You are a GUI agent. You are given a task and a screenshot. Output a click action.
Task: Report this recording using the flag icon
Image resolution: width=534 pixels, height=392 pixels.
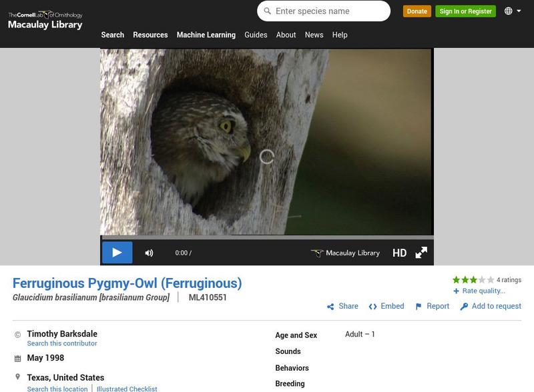tap(418, 306)
